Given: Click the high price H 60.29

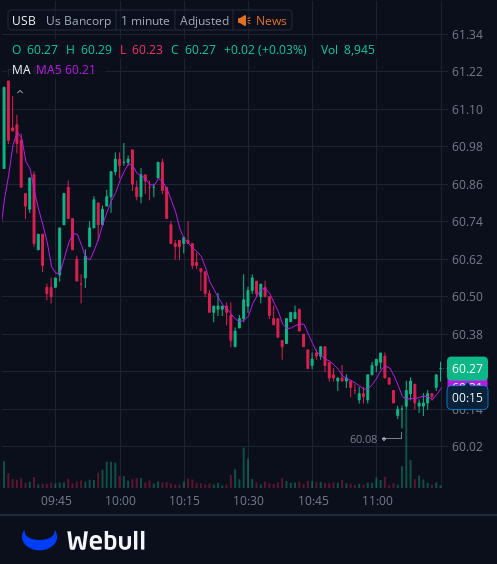Looking at the screenshot, I should (x=89, y=50).
